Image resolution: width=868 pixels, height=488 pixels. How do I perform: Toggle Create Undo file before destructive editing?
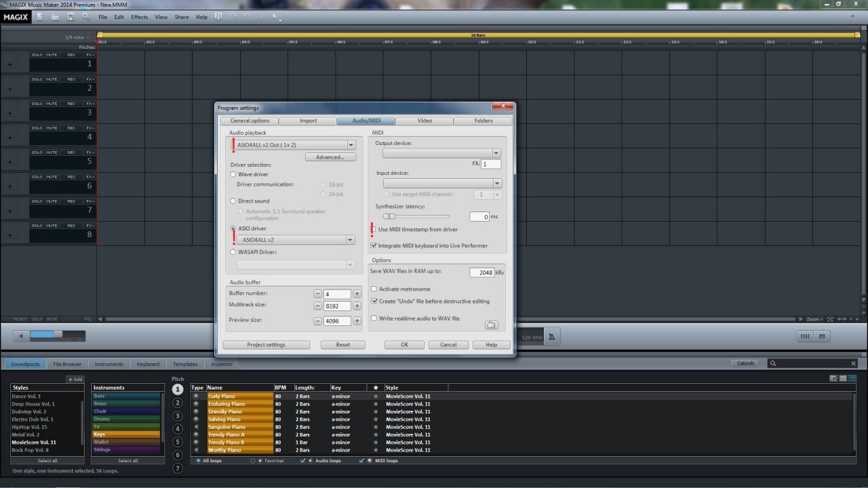click(374, 302)
